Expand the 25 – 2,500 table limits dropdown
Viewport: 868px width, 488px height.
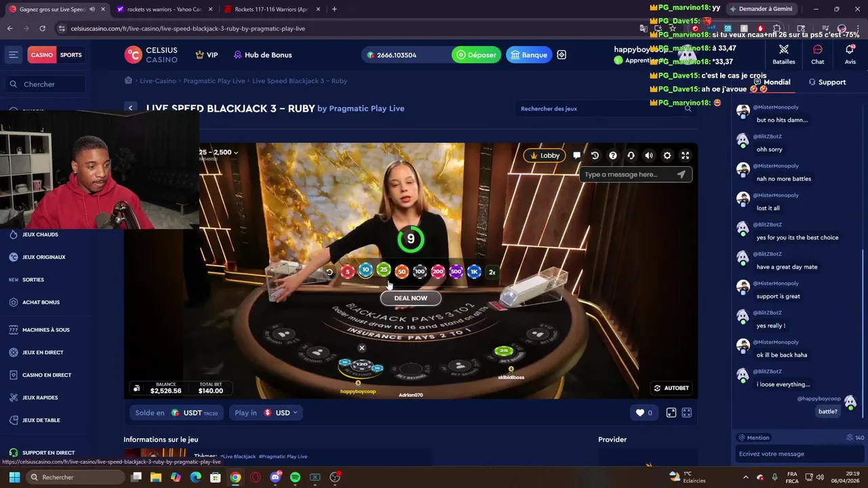click(x=218, y=152)
